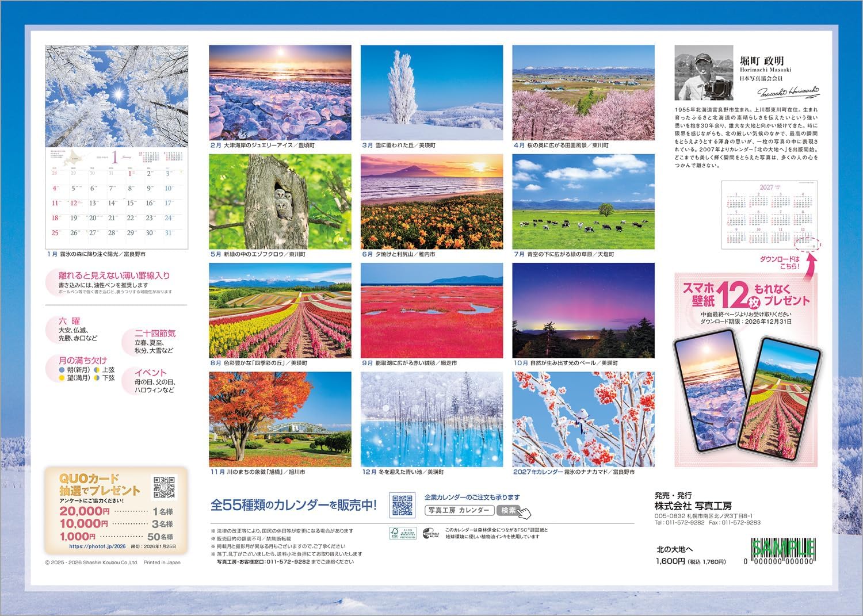This screenshot has width=863, height=616.
Task: Click the caption 桜の奥に広がる田園風景
Action: pyautogui.click(x=557, y=146)
